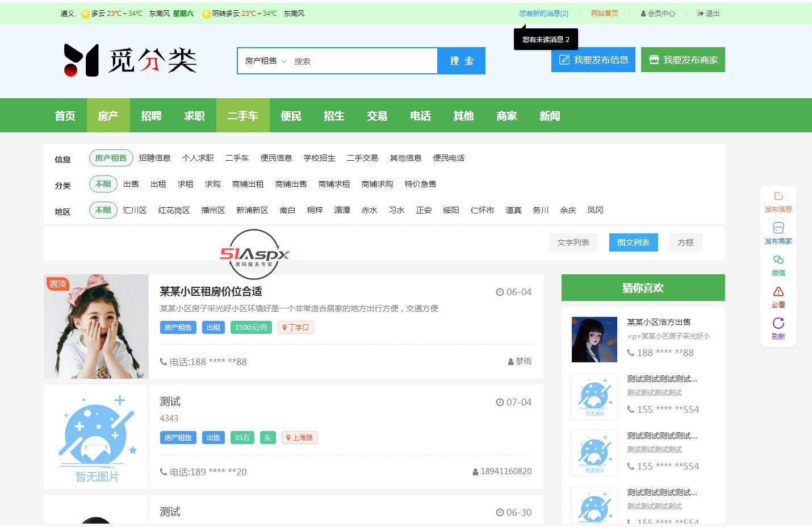Select 招生 in the main navigation
The width and height of the screenshot is (812, 527).
pyautogui.click(x=334, y=116)
